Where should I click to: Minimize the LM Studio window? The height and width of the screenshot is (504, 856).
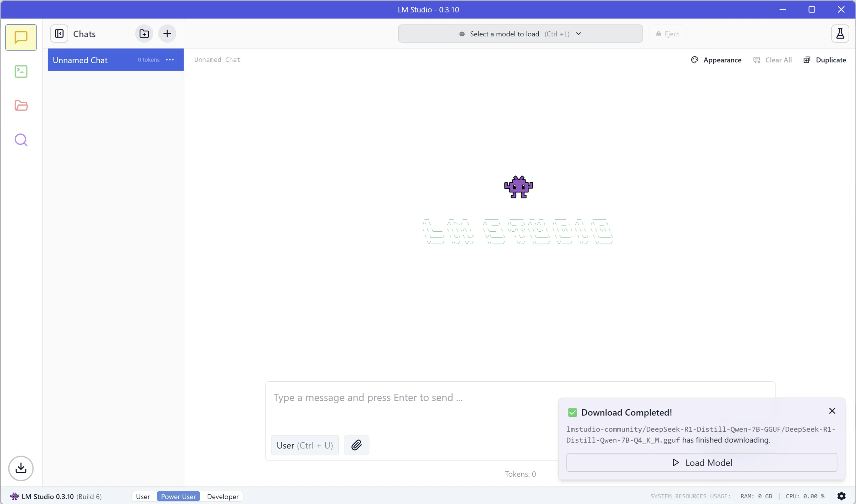pyautogui.click(x=783, y=9)
